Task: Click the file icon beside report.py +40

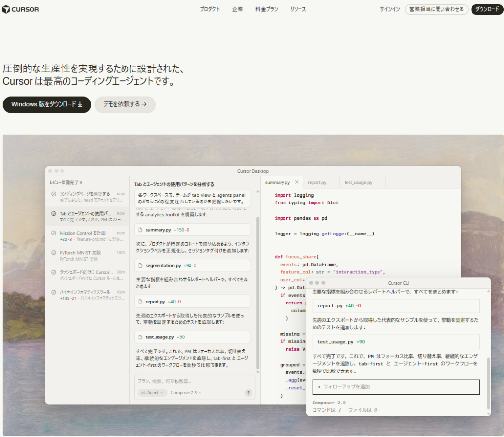Action: (140, 302)
